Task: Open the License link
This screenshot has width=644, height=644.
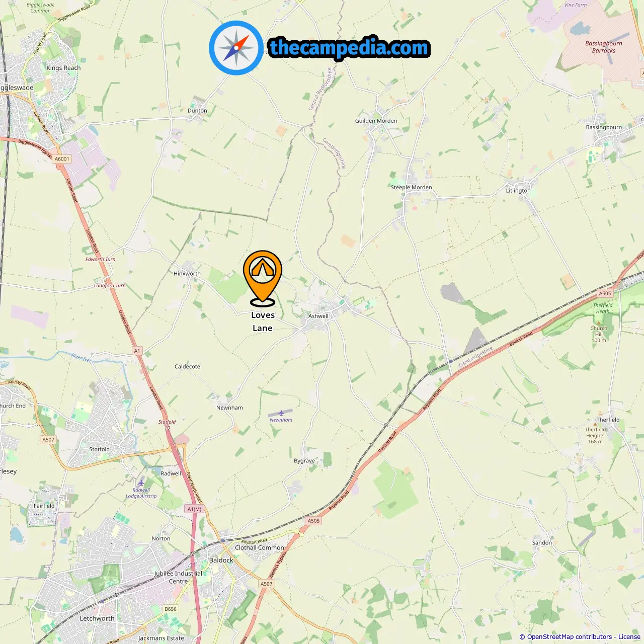Action: (629, 637)
